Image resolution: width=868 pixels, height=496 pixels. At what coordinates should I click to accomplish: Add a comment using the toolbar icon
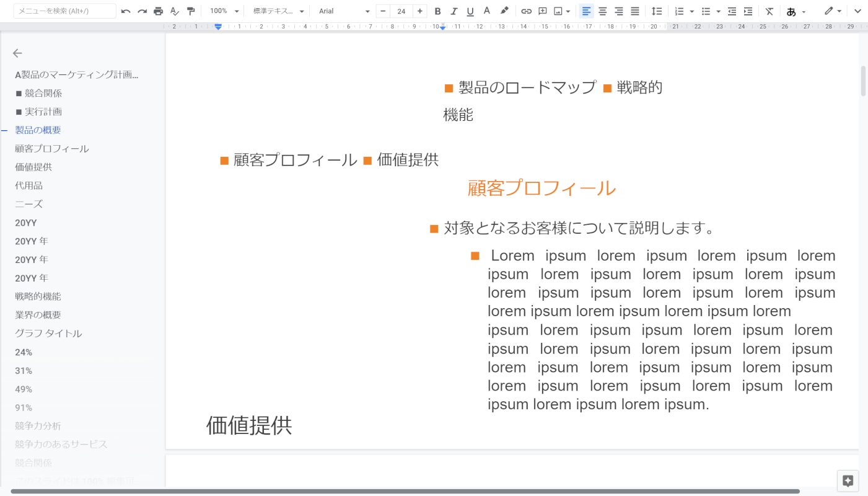tap(542, 11)
